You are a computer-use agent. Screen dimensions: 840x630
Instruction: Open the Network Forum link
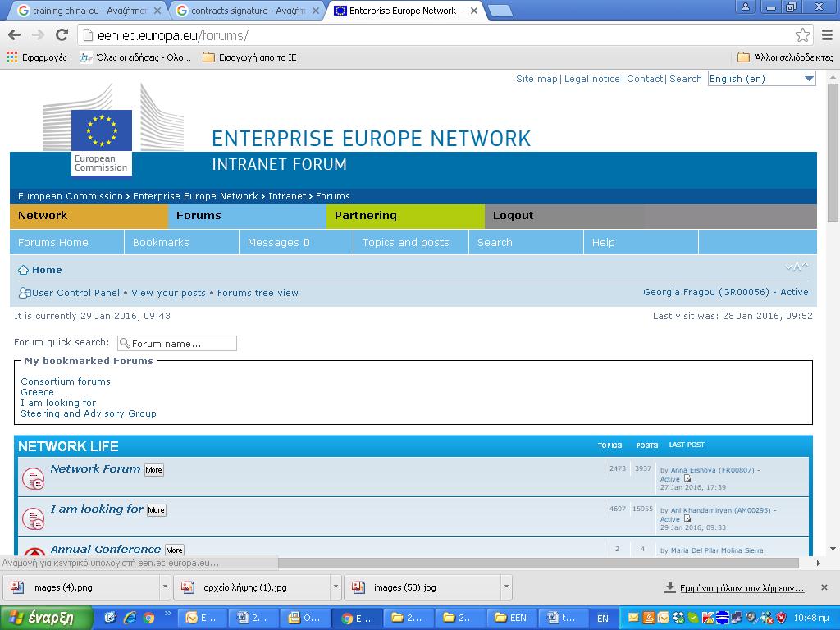pyautogui.click(x=95, y=468)
